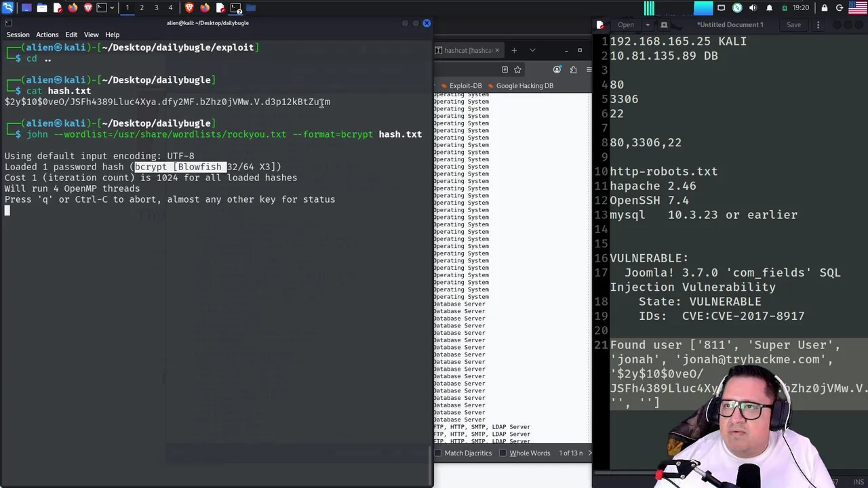Launch Firefox from the panel launcher

click(73, 8)
